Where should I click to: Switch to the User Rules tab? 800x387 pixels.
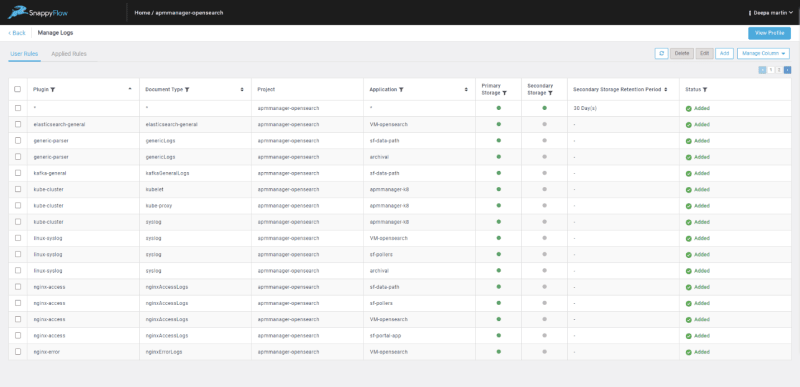pos(24,54)
